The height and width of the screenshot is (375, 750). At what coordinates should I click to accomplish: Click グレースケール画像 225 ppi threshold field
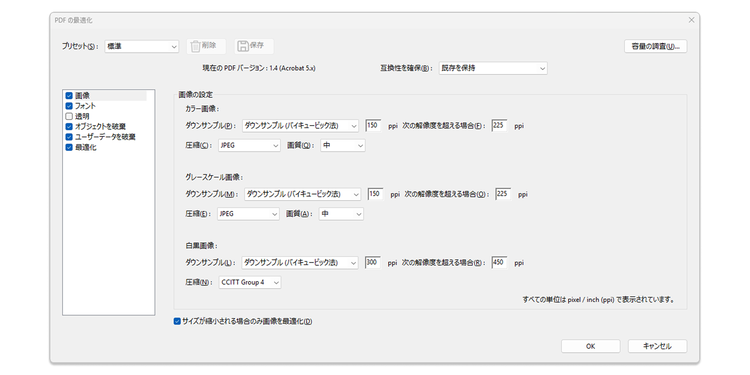point(503,194)
